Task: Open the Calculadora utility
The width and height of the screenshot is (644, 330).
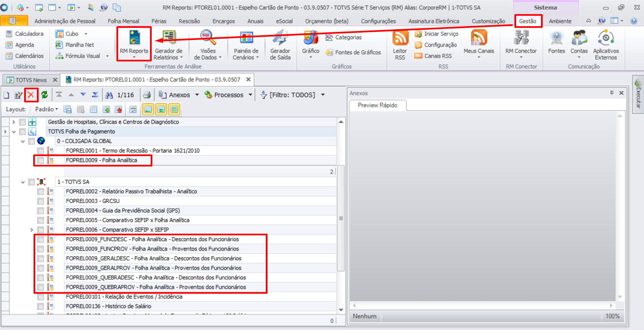Action: coord(25,34)
